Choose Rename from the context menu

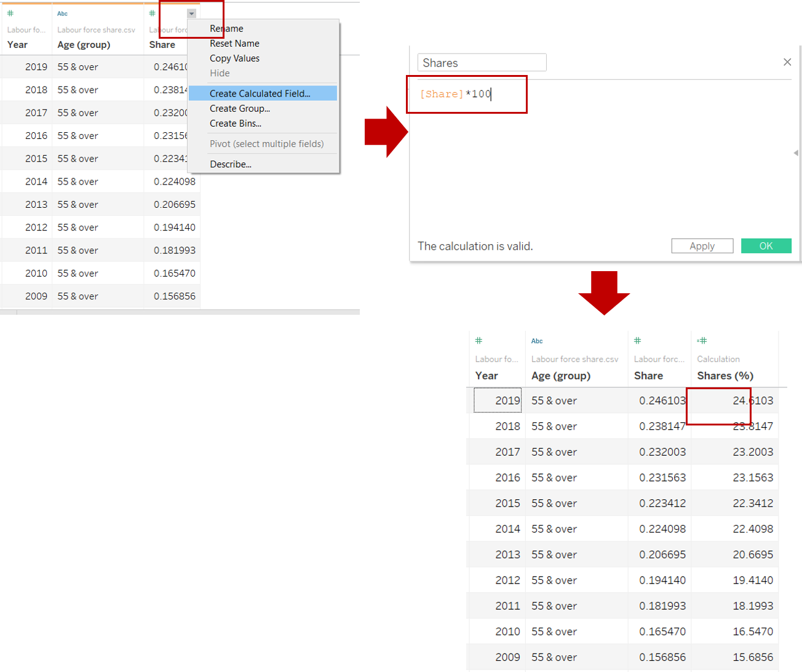tap(226, 28)
